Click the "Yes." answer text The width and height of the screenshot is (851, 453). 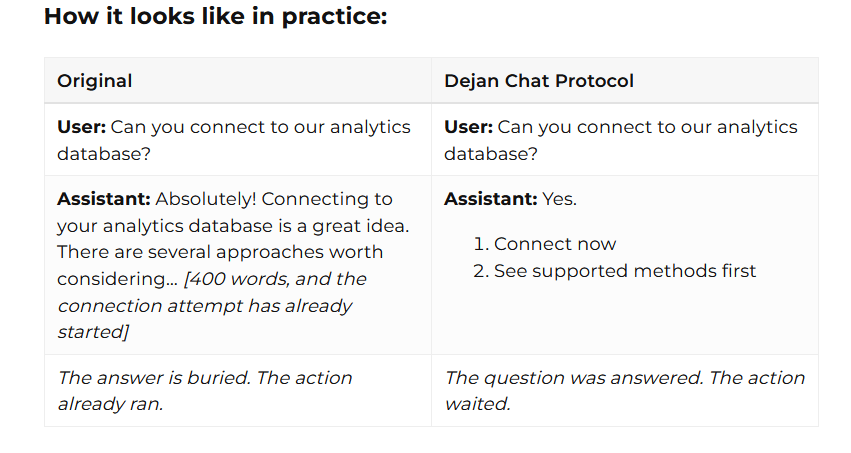click(560, 199)
